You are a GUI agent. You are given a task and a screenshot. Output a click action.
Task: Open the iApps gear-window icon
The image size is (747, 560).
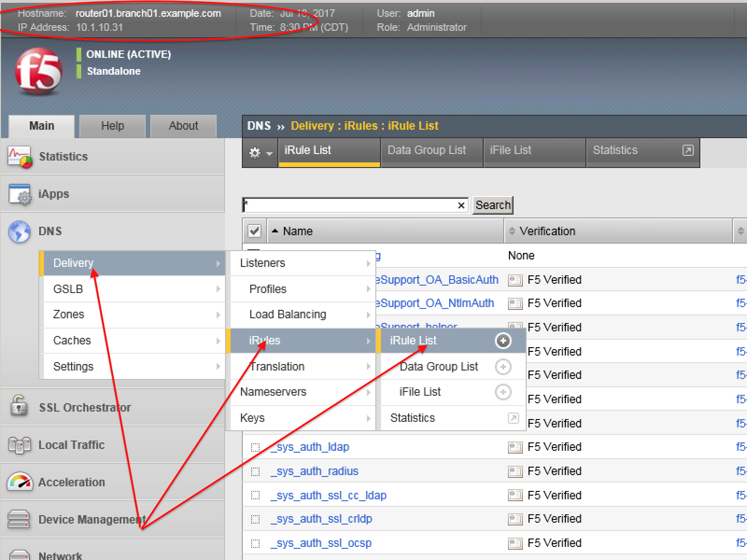click(x=20, y=194)
